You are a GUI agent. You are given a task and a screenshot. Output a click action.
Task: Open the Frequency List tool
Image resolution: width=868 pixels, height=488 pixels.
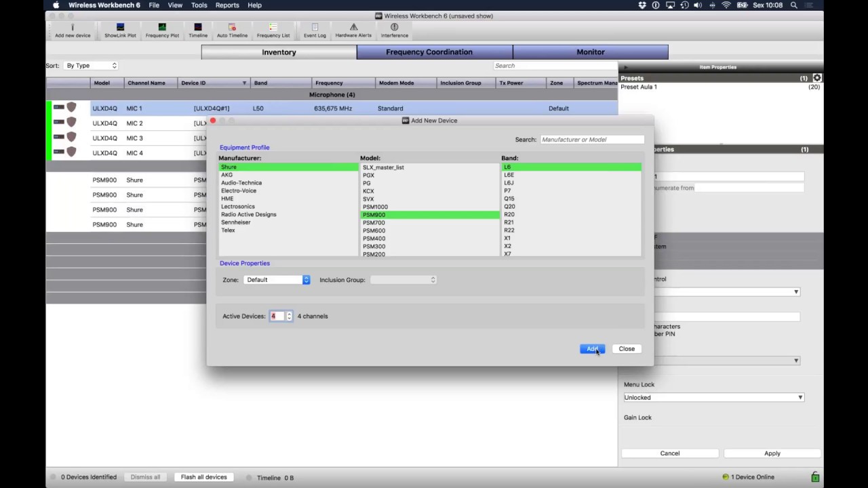pyautogui.click(x=273, y=30)
